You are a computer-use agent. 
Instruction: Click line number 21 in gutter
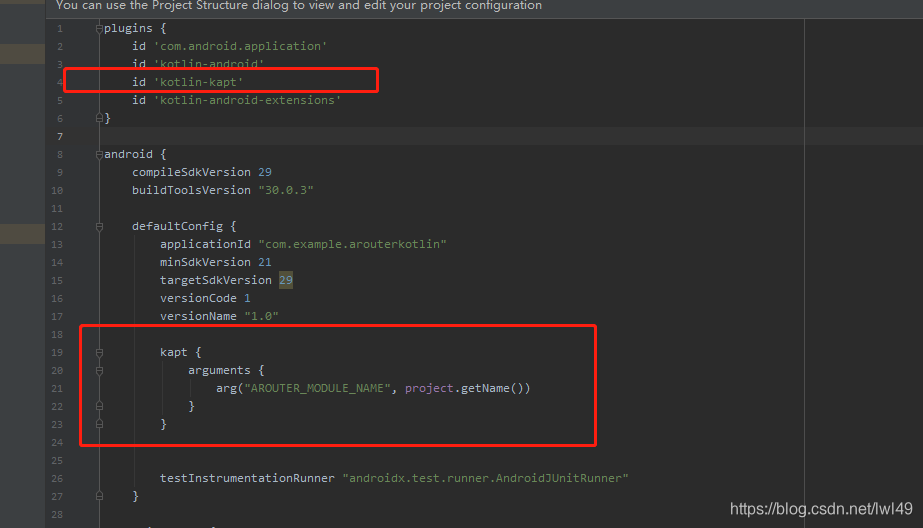(57, 388)
